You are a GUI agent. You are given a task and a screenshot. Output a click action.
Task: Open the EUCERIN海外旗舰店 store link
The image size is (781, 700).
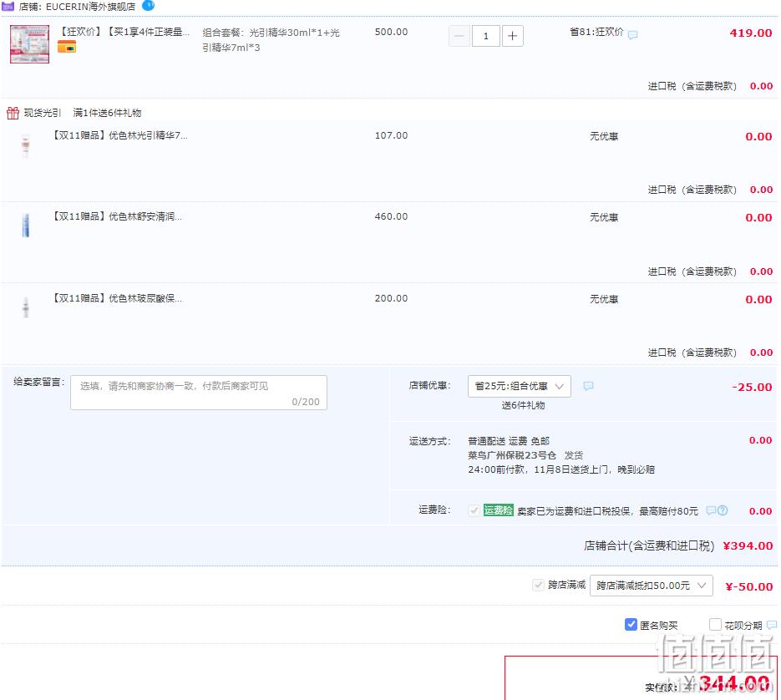click(90, 7)
